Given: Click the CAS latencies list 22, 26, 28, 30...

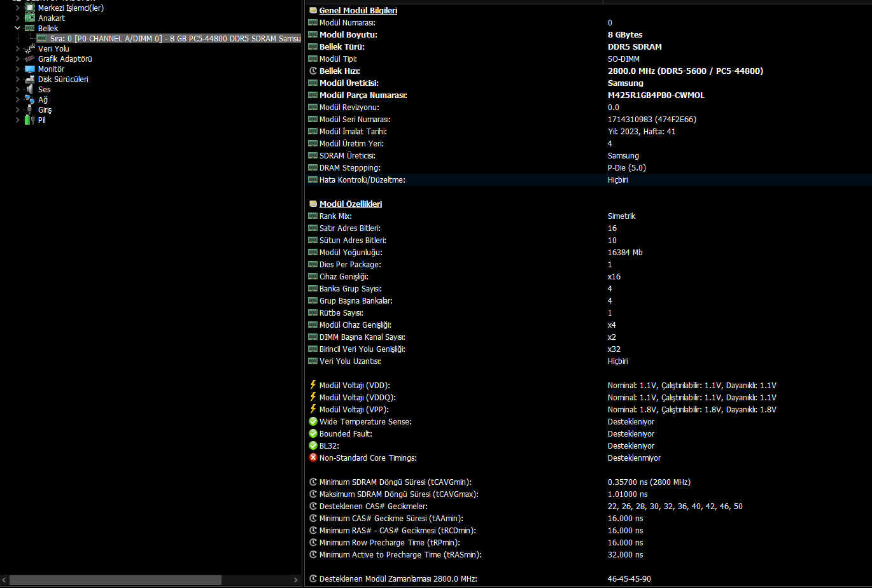Looking at the screenshot, I should click(x=675, y=507).
